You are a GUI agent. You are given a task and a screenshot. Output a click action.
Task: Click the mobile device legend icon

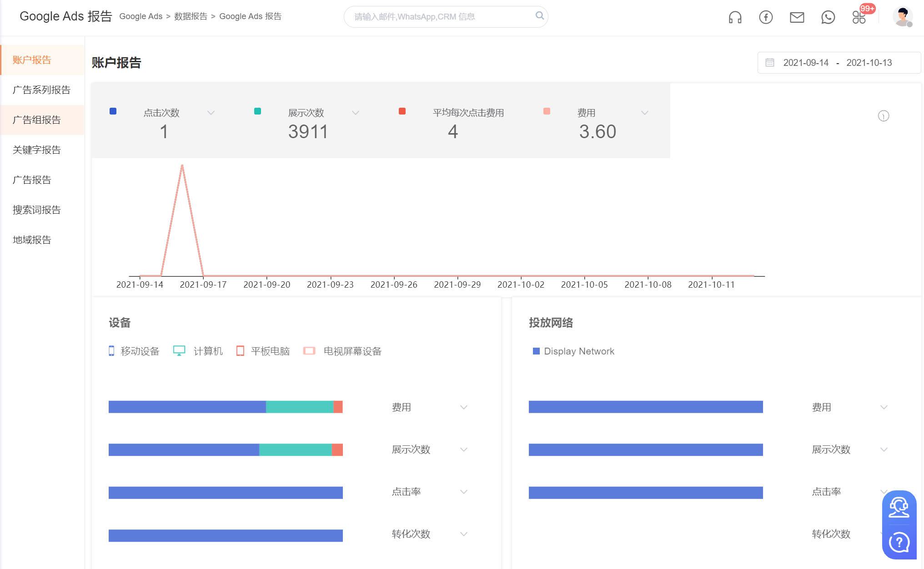pyautogui.click(x=111, y=351)
